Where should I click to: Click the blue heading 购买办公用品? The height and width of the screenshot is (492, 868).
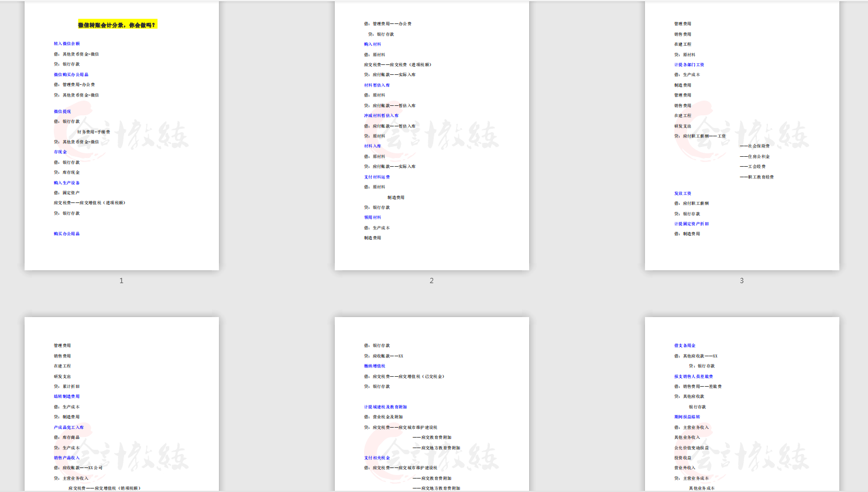pos(67,234)
